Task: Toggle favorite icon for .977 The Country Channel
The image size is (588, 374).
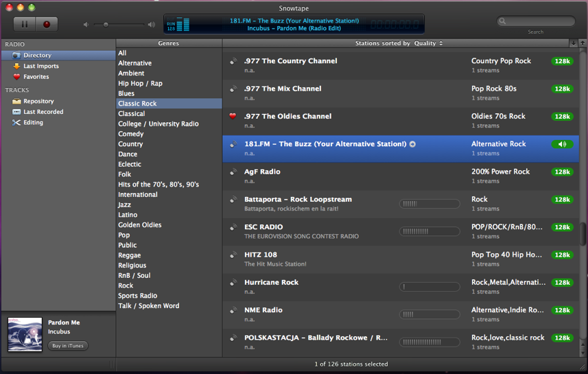Action: [233, 61]
